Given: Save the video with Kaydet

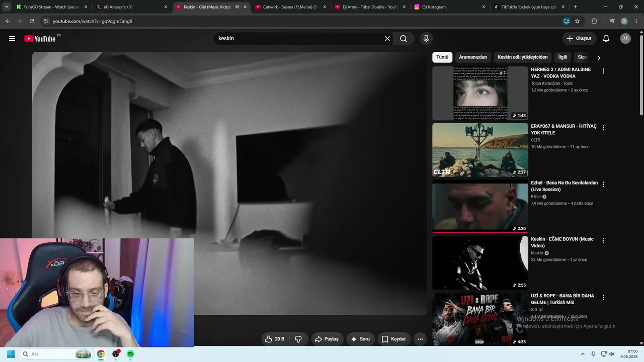Looking at the screenshot, I should 393,339.
